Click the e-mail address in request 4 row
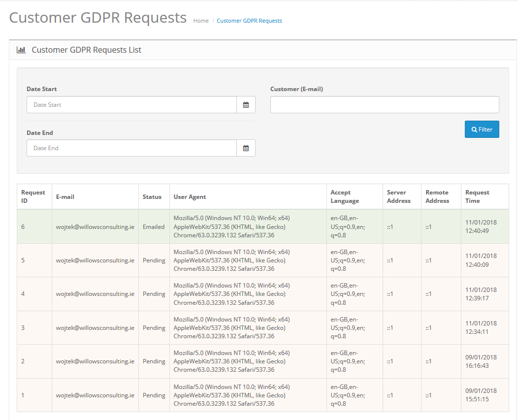 point(95,294)
